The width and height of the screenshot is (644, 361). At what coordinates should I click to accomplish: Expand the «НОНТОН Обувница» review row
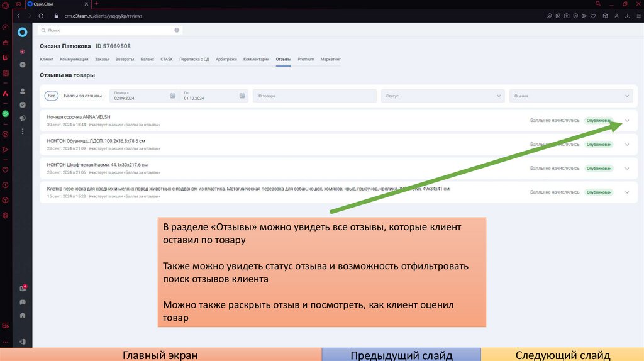pyautogui.click(x=627, y=145)
